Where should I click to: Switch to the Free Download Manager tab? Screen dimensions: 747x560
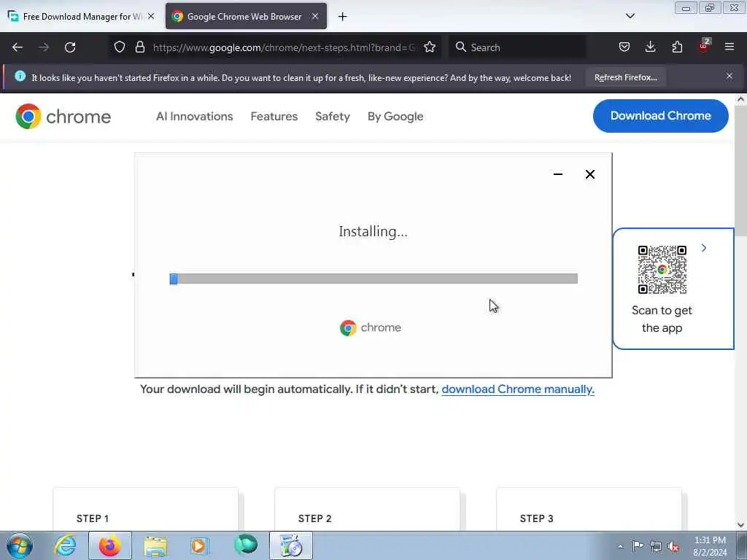pyautogui.click(x=82, y=16)
